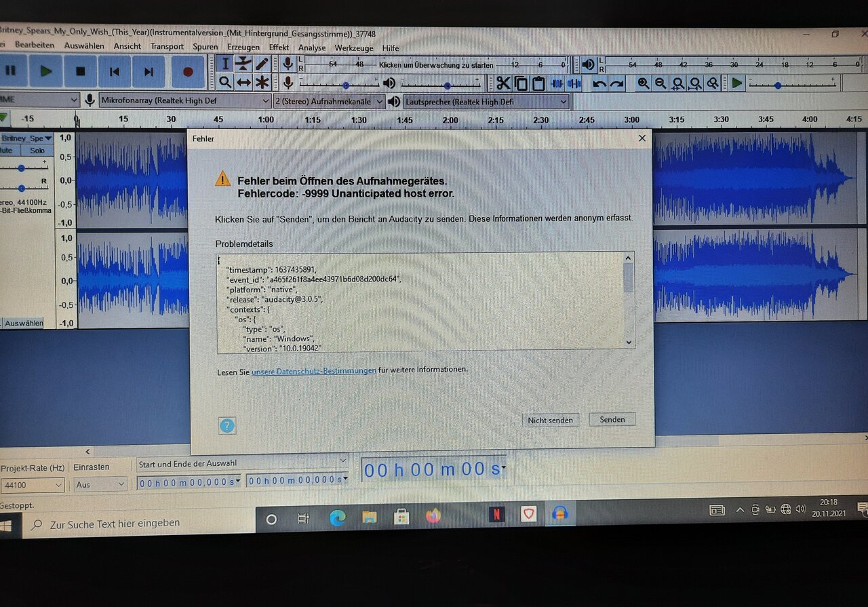Click the playback meter speaker icon
868x607 pixels.
pyautogui.click(x=588, y=65)
